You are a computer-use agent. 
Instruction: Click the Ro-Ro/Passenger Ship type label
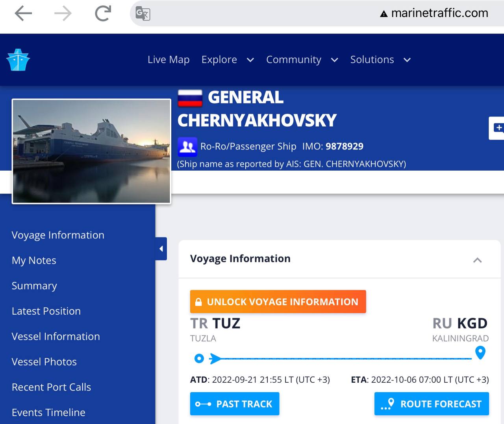(x=248, y=146)
